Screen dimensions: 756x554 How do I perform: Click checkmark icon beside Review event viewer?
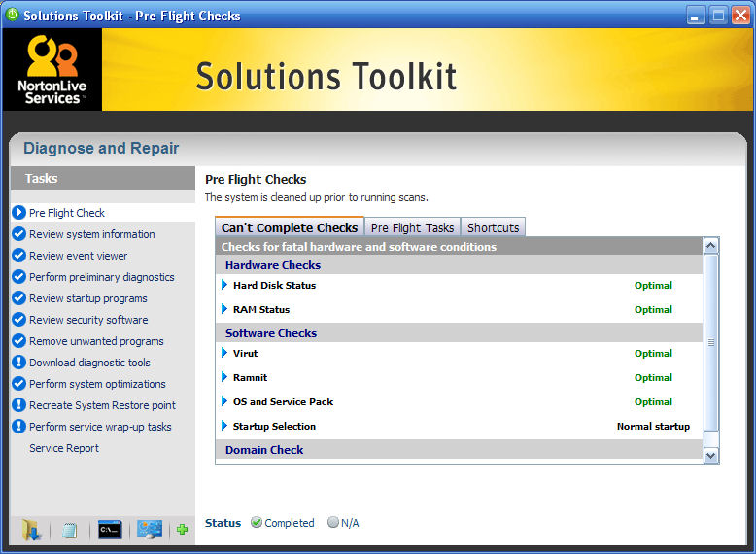point(18,255)
